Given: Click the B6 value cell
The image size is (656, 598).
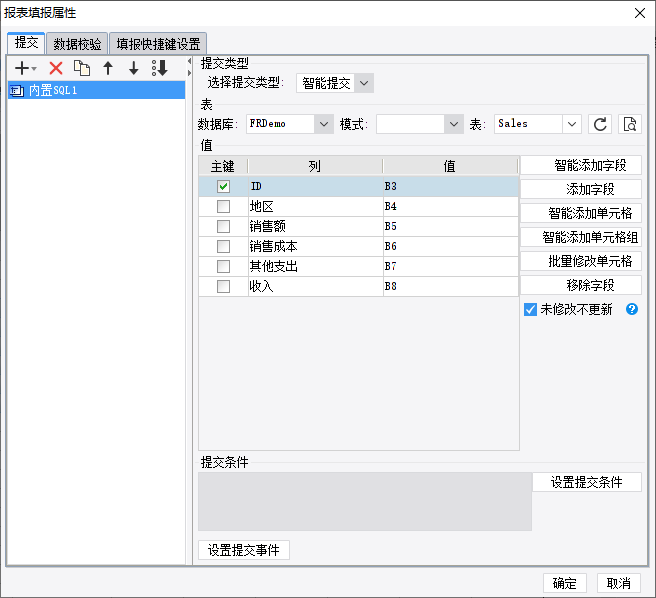Looking at the screenshot, I should pos(451,246).
